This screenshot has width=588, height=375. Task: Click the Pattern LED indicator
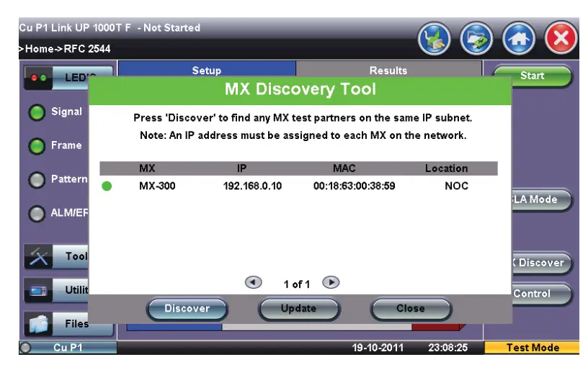[x=37, y=180]
